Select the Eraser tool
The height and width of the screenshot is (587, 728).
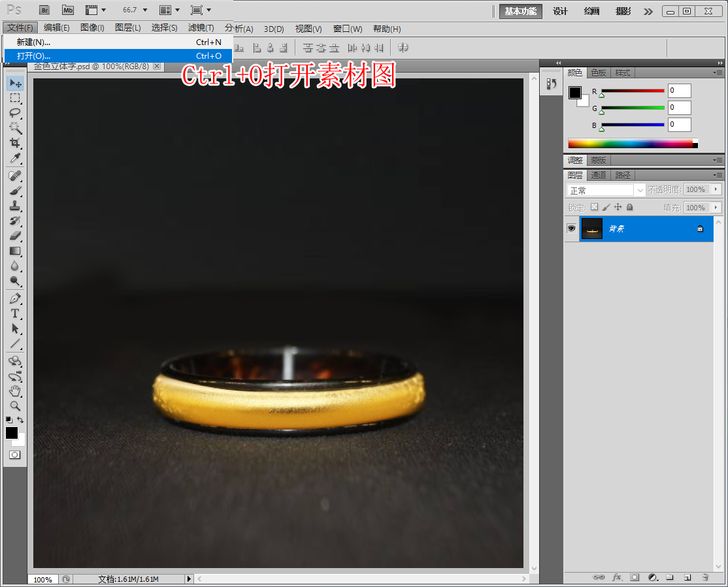pyautogui.click(x=15, y=236)
